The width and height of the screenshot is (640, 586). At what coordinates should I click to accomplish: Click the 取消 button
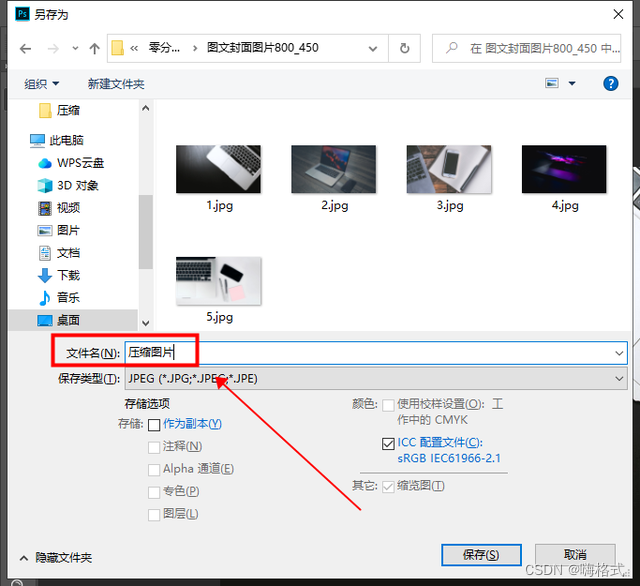(575, 555)
